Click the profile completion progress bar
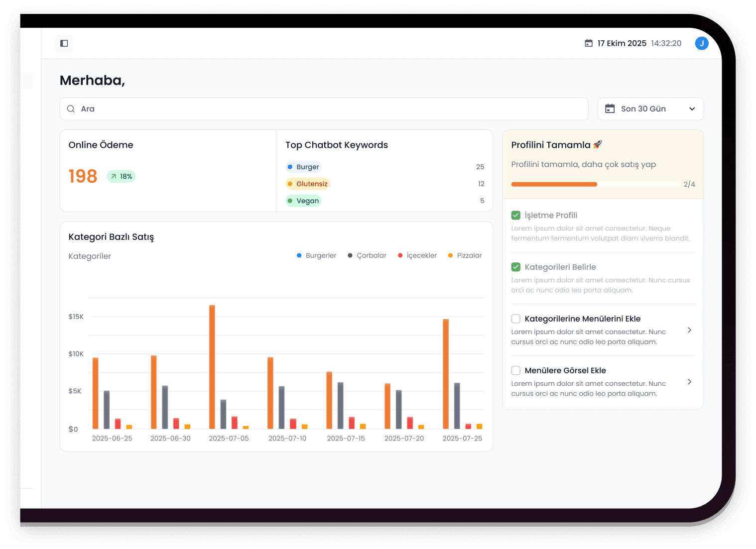Viewport: 756px width, 549px height. (595, 185)
